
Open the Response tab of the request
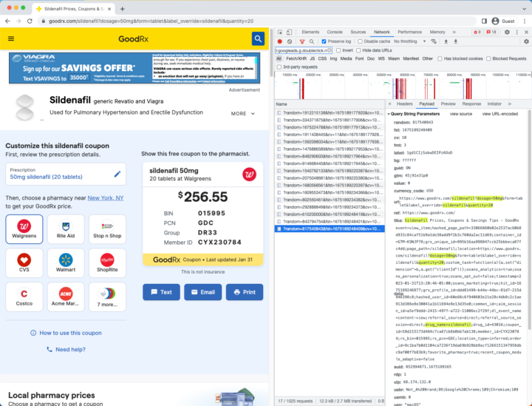471,104
